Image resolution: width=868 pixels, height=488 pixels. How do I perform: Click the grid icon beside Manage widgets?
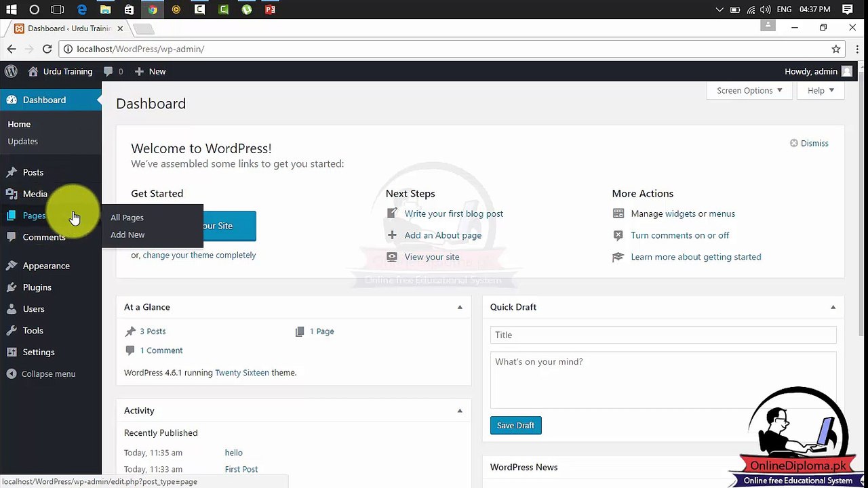point(618,213)
